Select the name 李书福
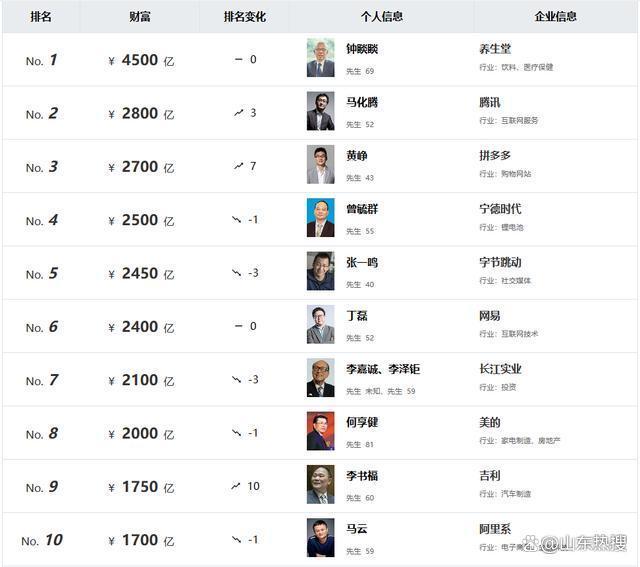Image resolution: width=640 pixels, height=567 pixels. coord(362,476)
